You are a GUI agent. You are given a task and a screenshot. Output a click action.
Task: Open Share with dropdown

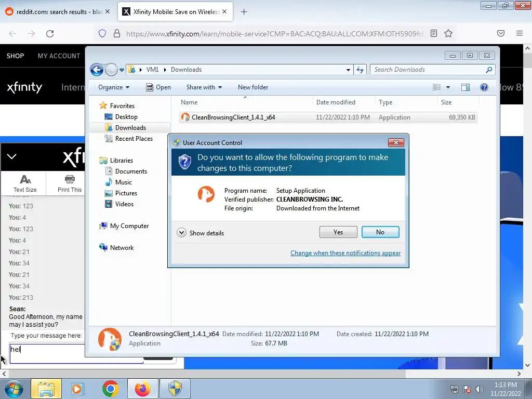(204, 87)
